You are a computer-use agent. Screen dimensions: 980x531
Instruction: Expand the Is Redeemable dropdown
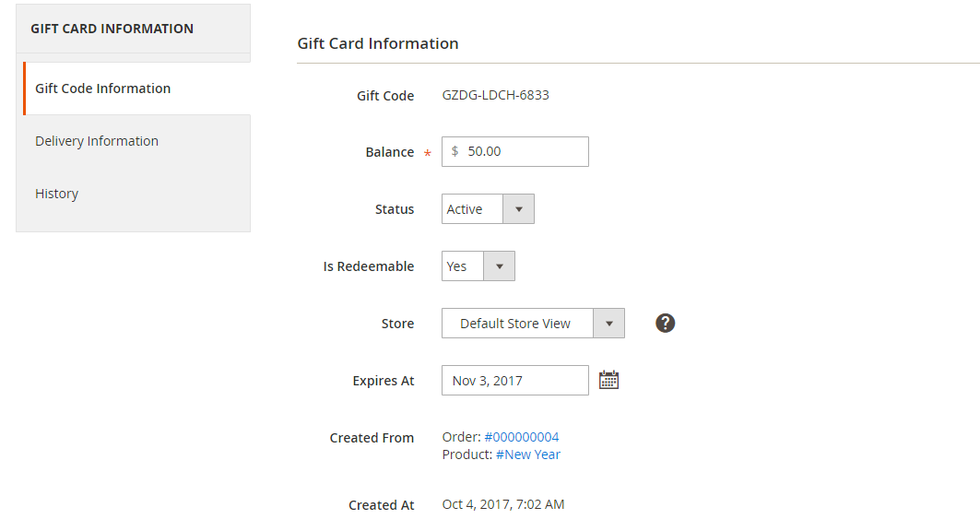pyautogui.click(x=478, y=266)
